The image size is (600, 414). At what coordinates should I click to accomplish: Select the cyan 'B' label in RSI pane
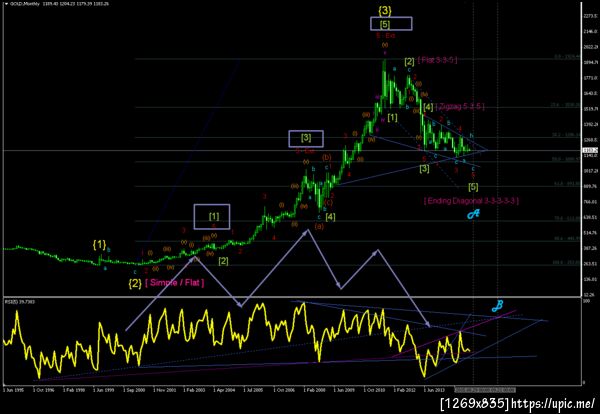497,305
